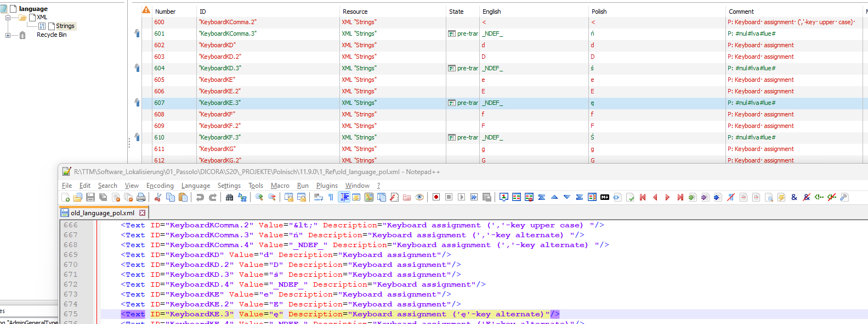Screen dimensions: 868x324
Task: Open the Document Map icon
Action: [x=369, y=198]
